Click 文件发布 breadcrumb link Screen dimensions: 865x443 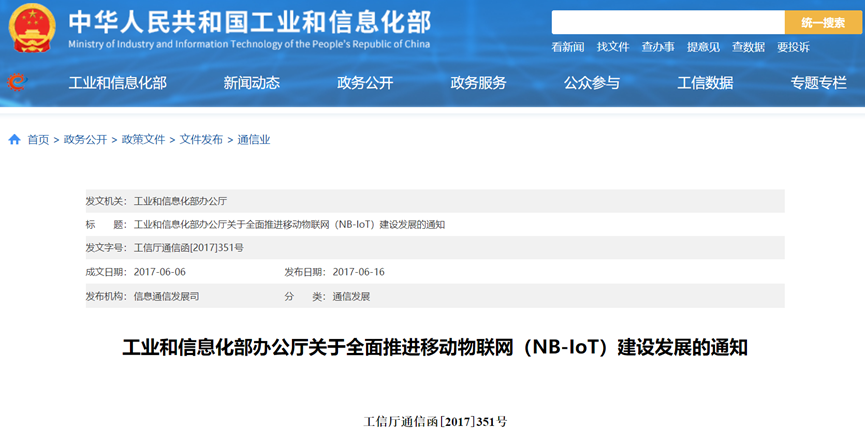pos(201,140)
